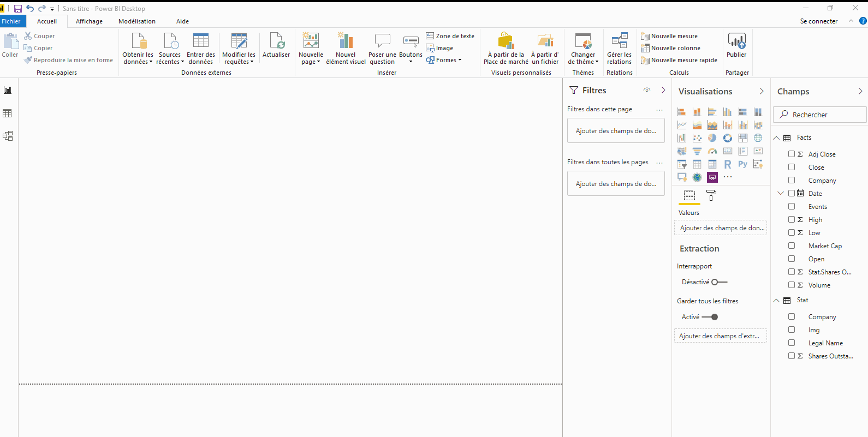Click the extraction fields drop area

721,336
